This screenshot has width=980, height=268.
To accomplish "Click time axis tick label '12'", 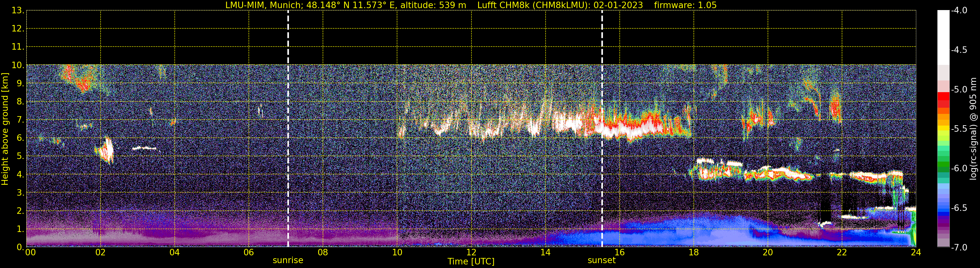I will 471,252.
